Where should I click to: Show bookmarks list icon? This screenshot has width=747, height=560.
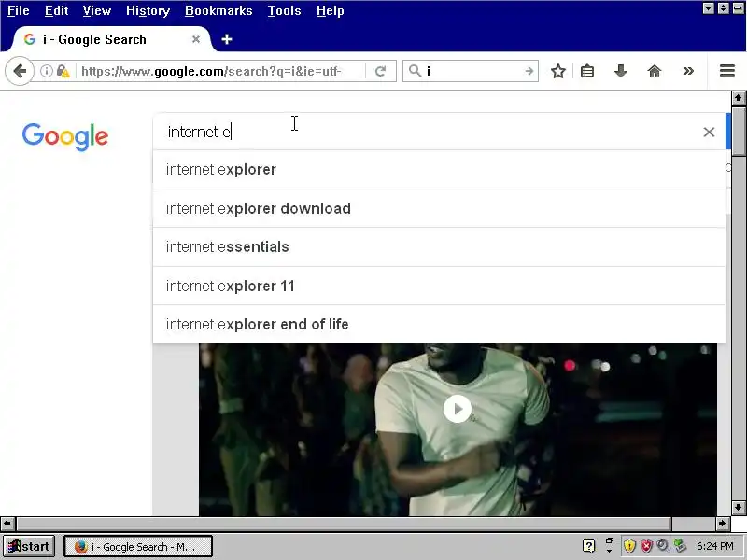(x=587, y=72)
